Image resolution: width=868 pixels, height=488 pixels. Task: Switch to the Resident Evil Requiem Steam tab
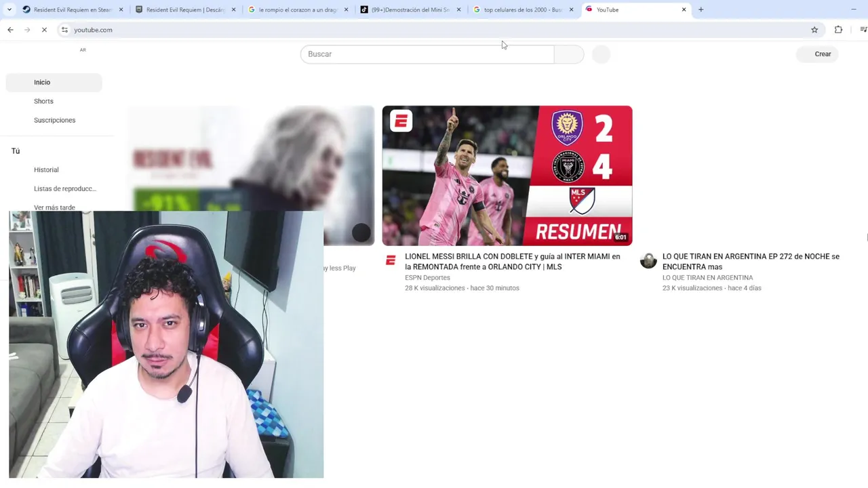(x=66, y=9)
